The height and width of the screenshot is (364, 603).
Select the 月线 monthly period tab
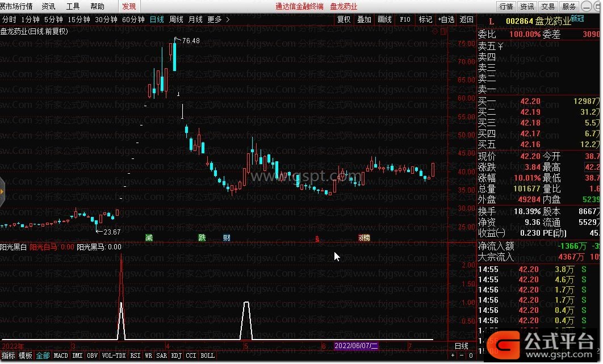195,19
